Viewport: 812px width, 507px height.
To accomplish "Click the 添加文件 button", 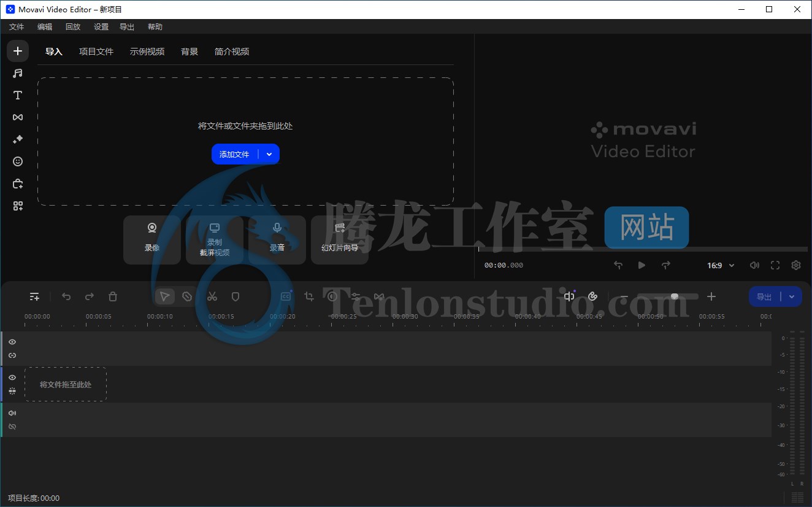I will pos(235,154).
